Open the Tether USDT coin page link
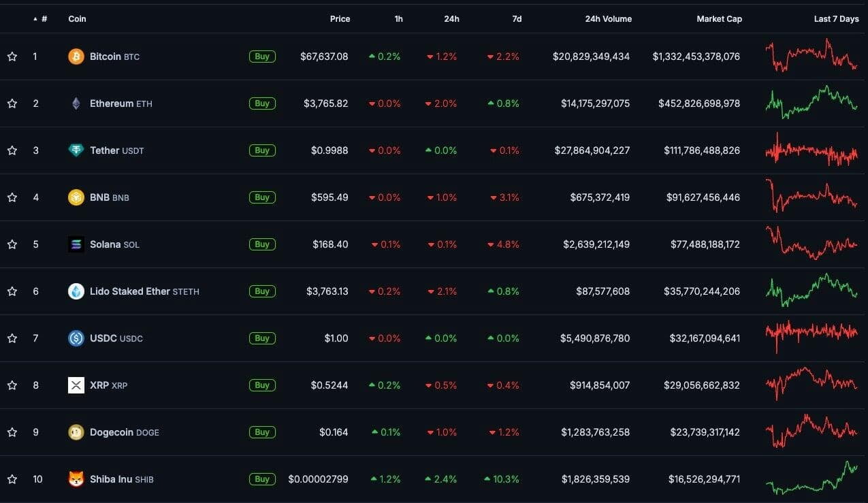868x503 pixels. [117, 150]
